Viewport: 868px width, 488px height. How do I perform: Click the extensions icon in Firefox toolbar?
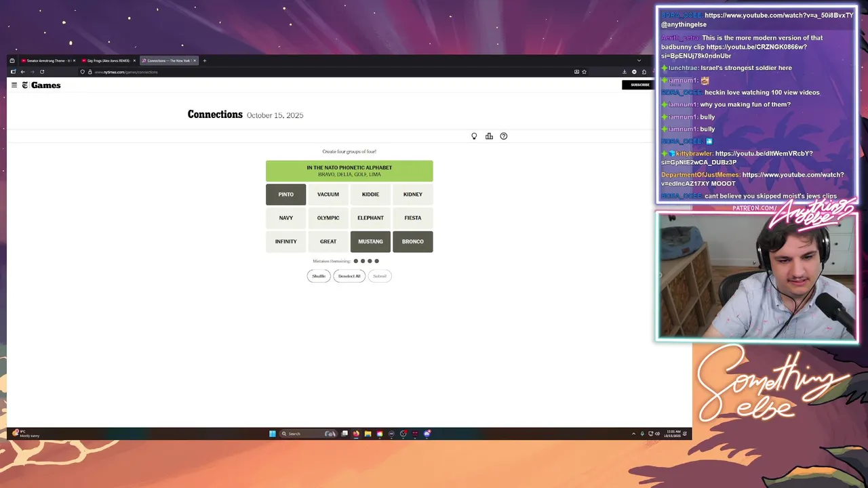[644, 72]
